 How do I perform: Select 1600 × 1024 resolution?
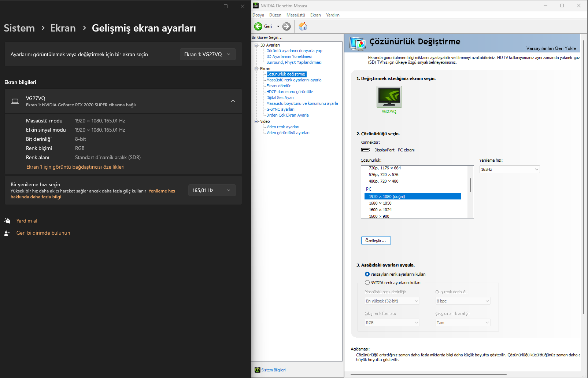380,210
